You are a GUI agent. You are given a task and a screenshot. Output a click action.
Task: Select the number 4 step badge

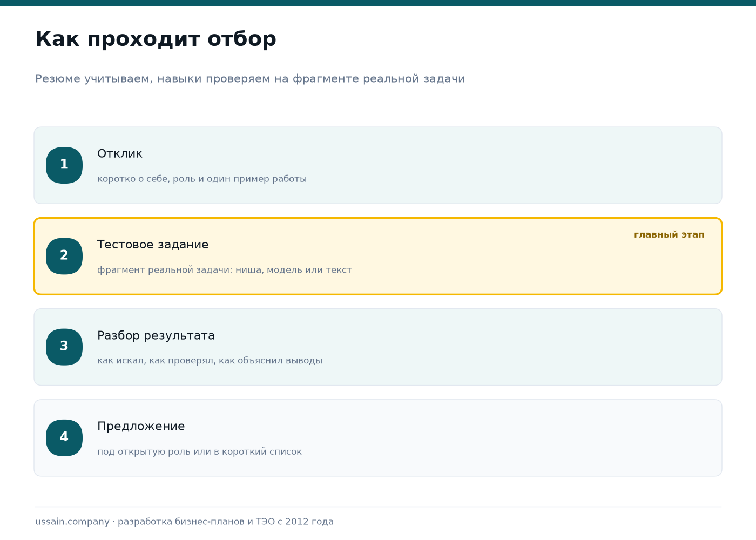tap(64, 438)
